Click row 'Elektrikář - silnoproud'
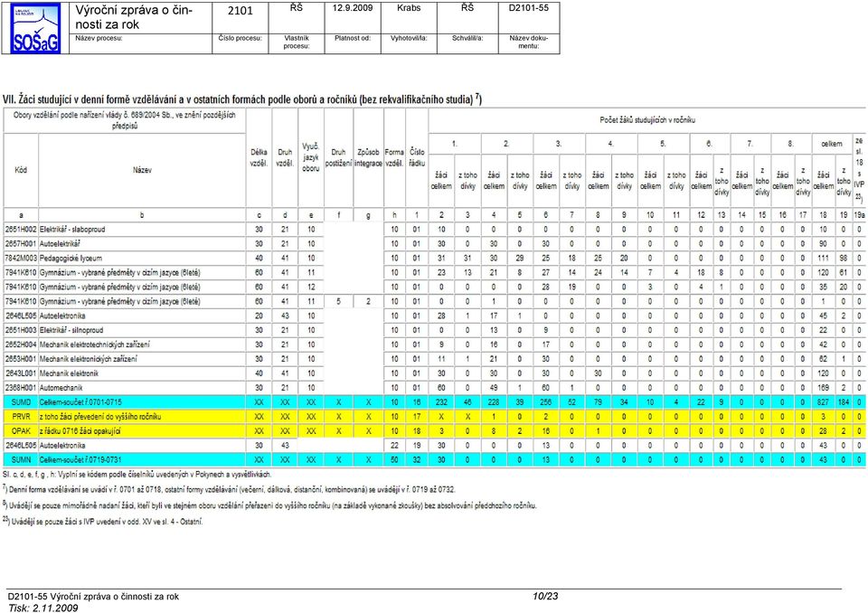The height and width of the screenshot is (613, 868). pos(434,330)
